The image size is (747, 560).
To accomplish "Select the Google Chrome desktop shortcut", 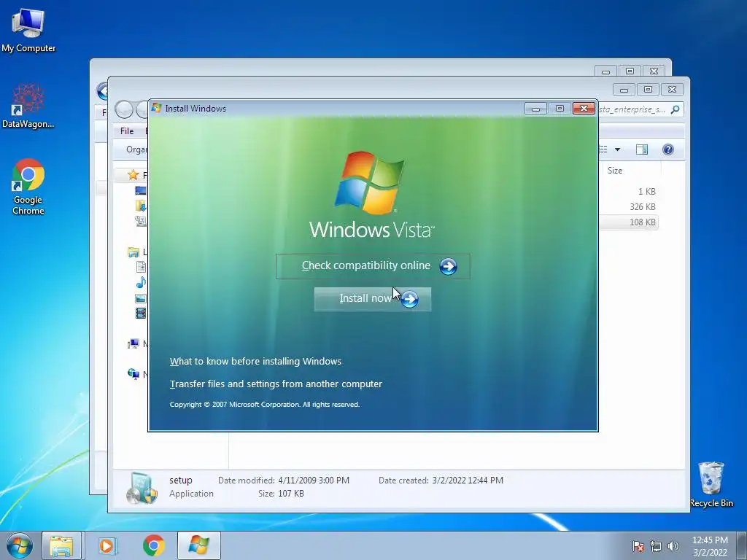I will click(28, 187).
